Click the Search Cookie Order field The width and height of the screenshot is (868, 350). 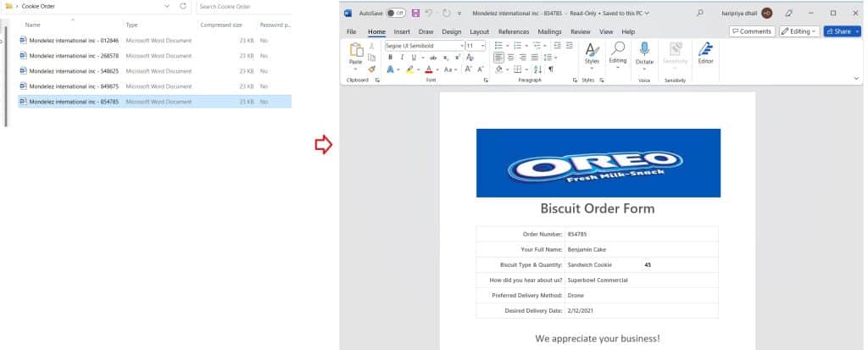coord(243,7)
